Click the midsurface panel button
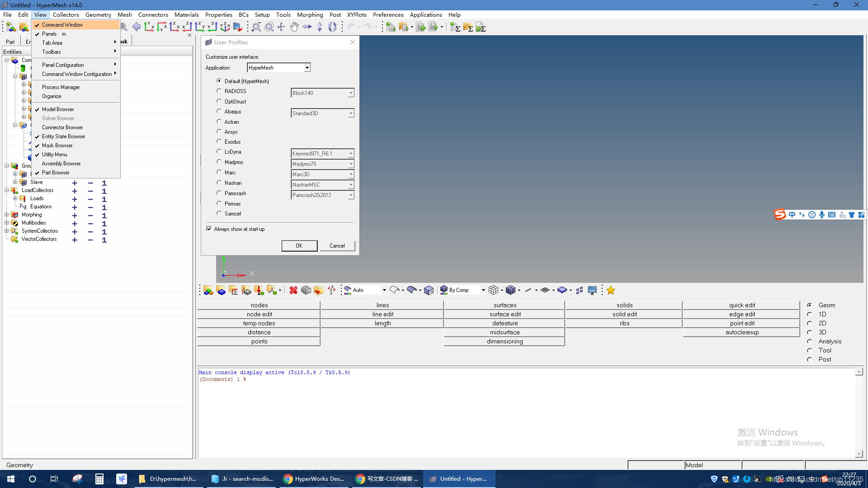The width and height of the screenshot is (868, 488). [505, 332]
